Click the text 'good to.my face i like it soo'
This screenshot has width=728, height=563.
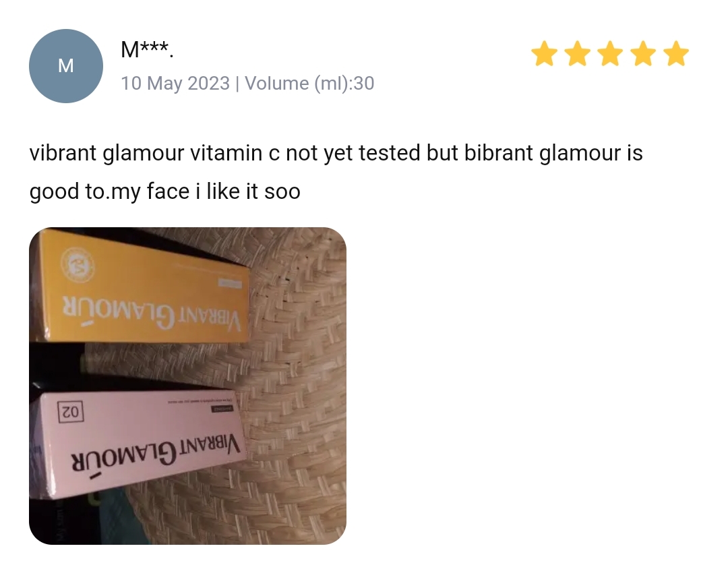coord(165,191)
